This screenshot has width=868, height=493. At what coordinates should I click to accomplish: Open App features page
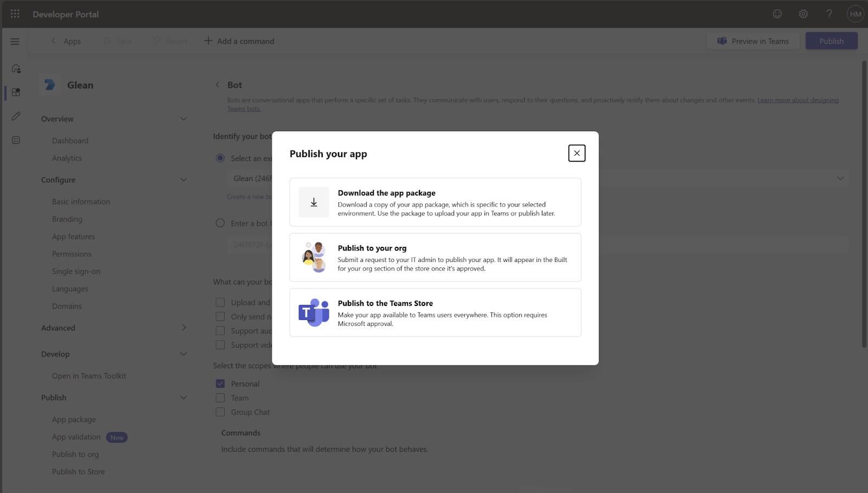click(73, 236)
